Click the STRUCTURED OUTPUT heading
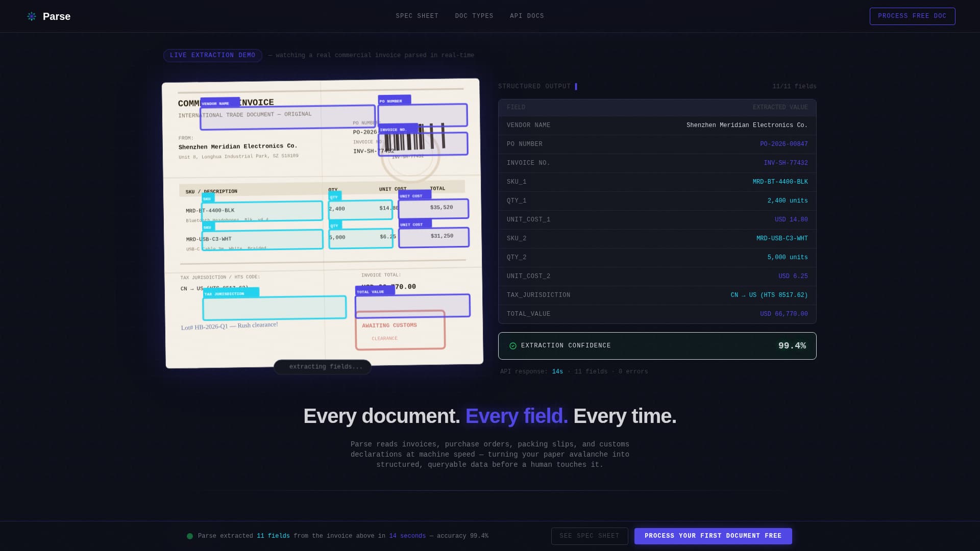Image resolution: width=980 pixels, height=551 pixels. click(534, 87)
